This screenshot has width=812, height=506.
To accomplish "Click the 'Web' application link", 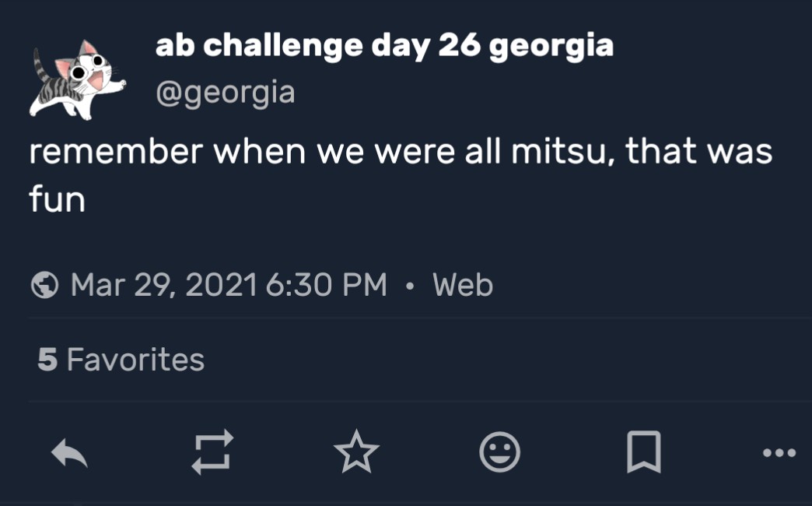I will pos(463,285).
